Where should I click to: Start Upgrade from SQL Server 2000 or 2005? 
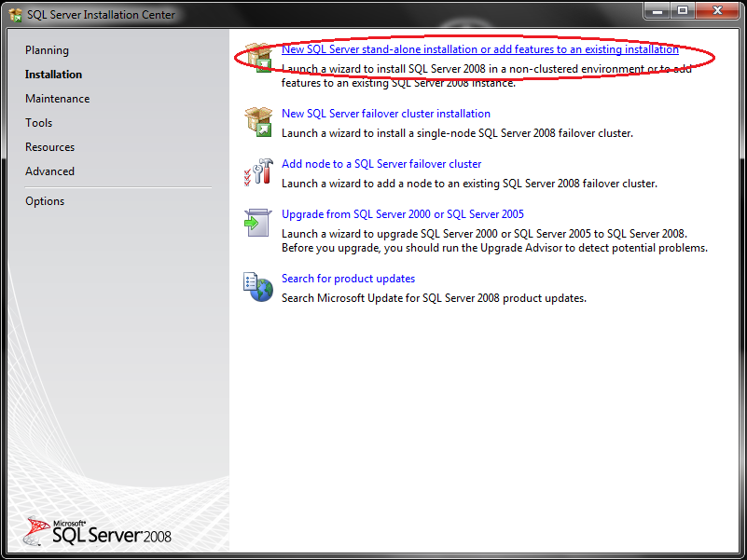click(x=403, y=214)
